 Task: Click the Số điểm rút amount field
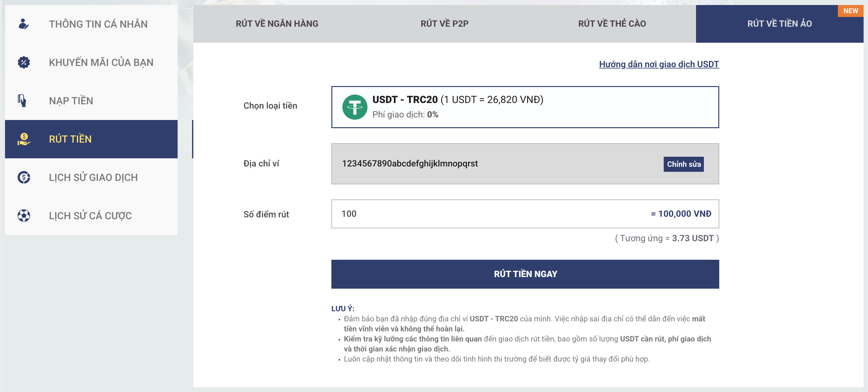tap(472, 214)
